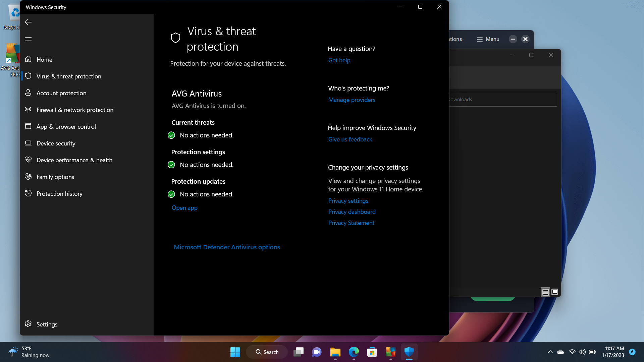This screenshot has width=644, height=362.
Task: Expand Change your privacy settings section
Action: pos(368,167)
